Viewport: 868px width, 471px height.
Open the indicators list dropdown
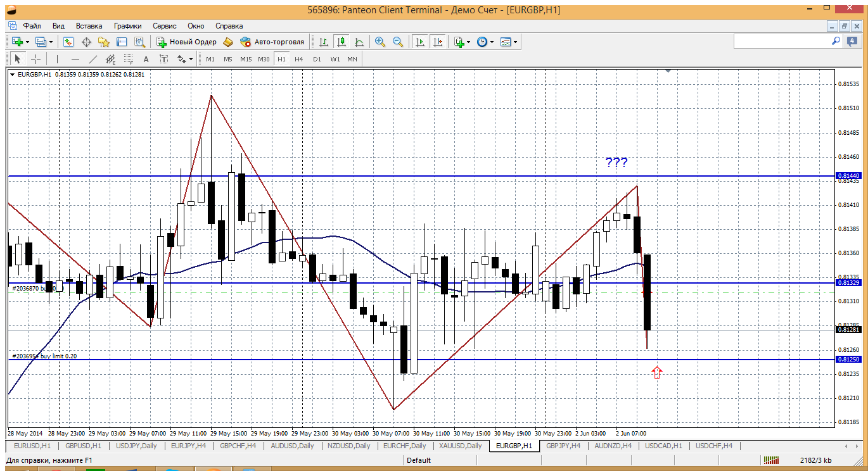pyautogui.click(x=462, y=42)
